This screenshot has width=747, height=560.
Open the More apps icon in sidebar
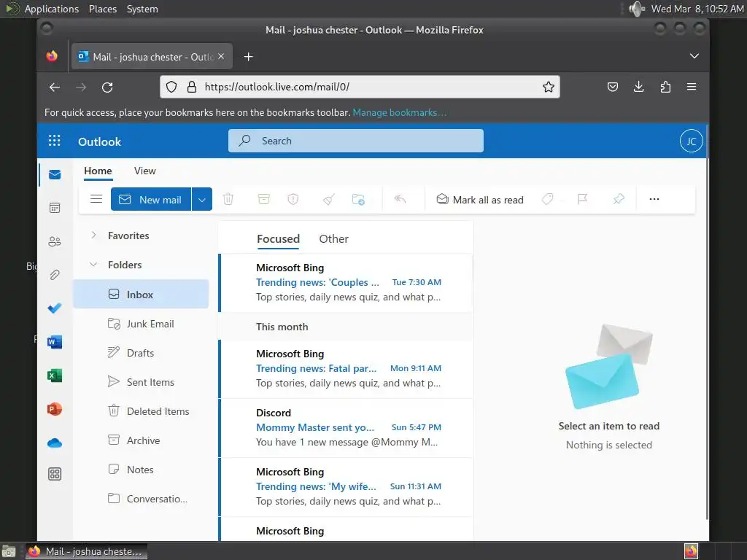pyautogui.click(x=55, y=474)
